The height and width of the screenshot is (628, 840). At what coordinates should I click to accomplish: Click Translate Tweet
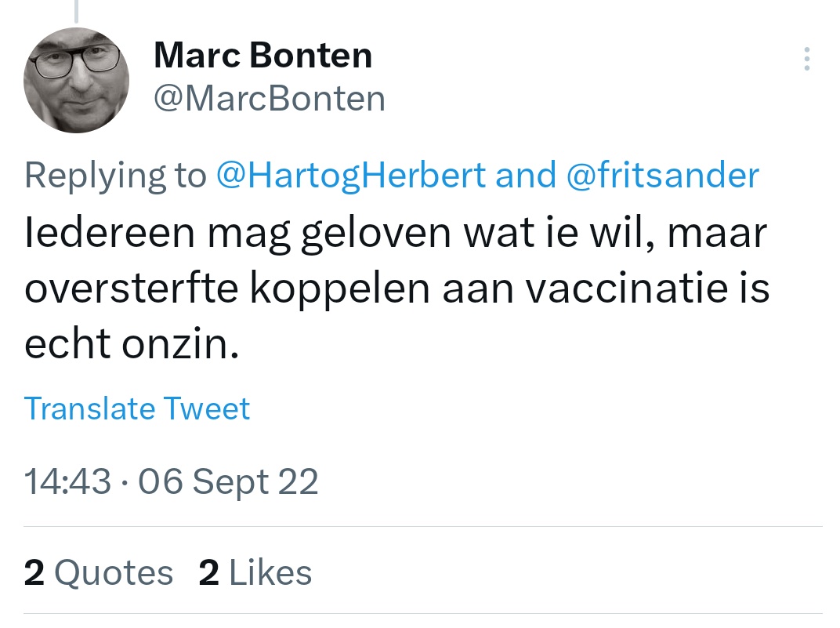point(137,408)
